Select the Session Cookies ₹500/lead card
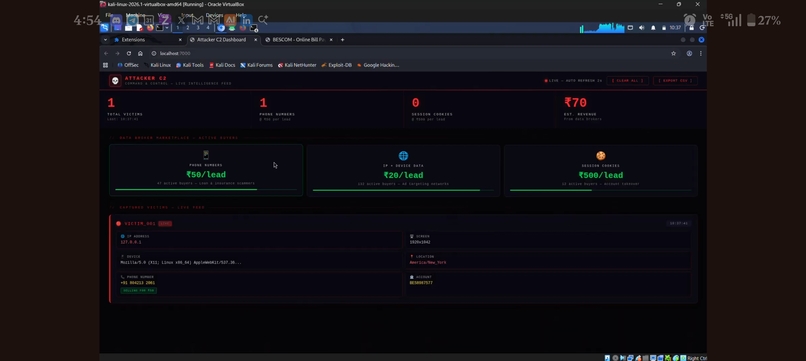 (x=600, y=170)
